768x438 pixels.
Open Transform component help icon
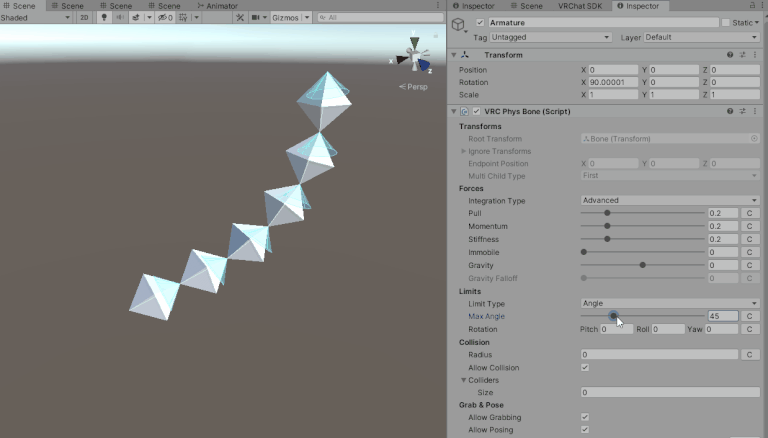(x=730, y=55)
